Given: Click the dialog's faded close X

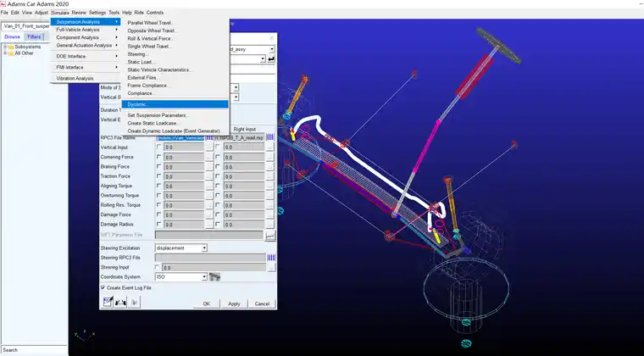Looking at the screenshot, I should (271, 38).
